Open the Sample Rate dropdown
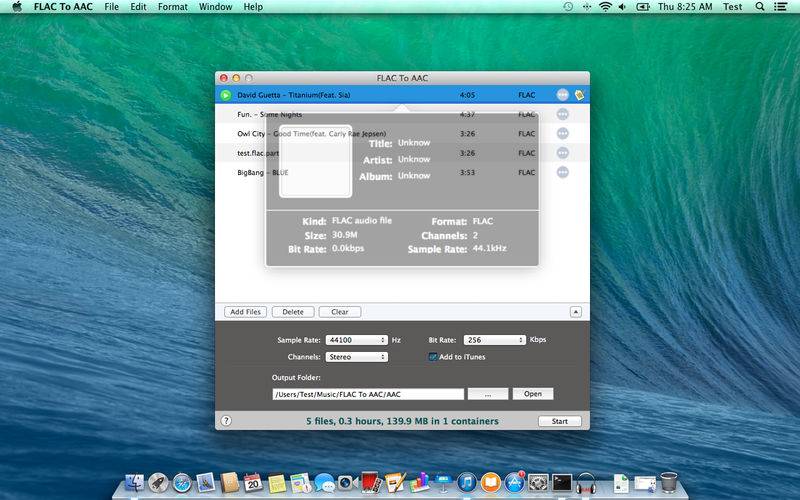Viewport: 800px width, 500px height. point(357,340)
